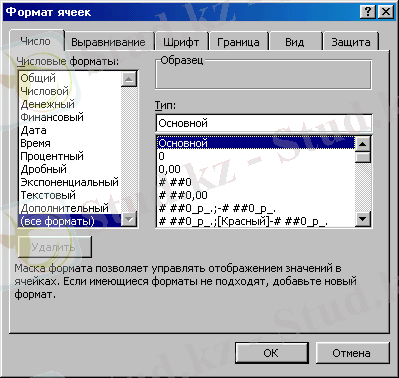
Task: Click the disabled Удалить button
Action: point(55,247)
